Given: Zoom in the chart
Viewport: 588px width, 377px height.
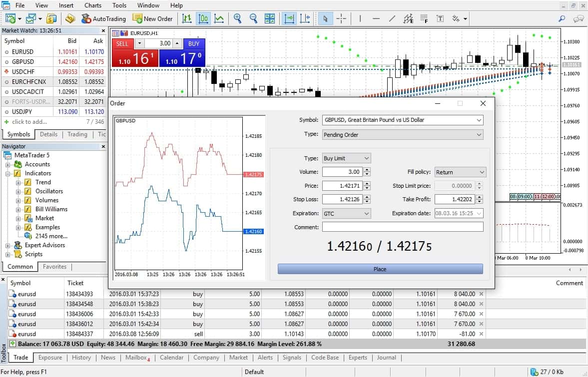Looking at the screenshot, I should [237, 18].
